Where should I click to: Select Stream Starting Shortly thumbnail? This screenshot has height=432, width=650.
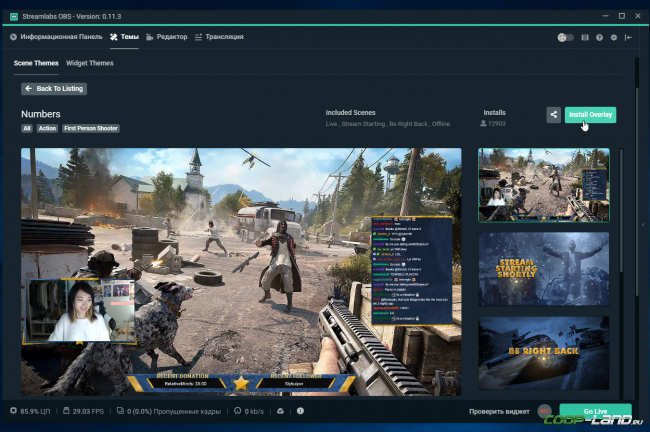click(x=544, y=269)
